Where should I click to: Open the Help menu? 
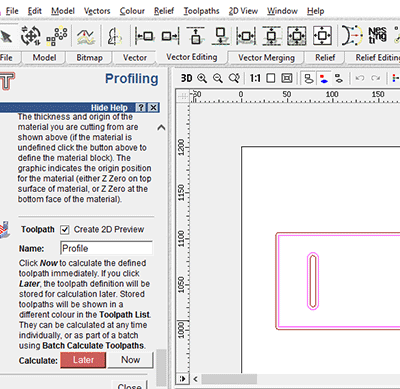(x=316, y=11)
